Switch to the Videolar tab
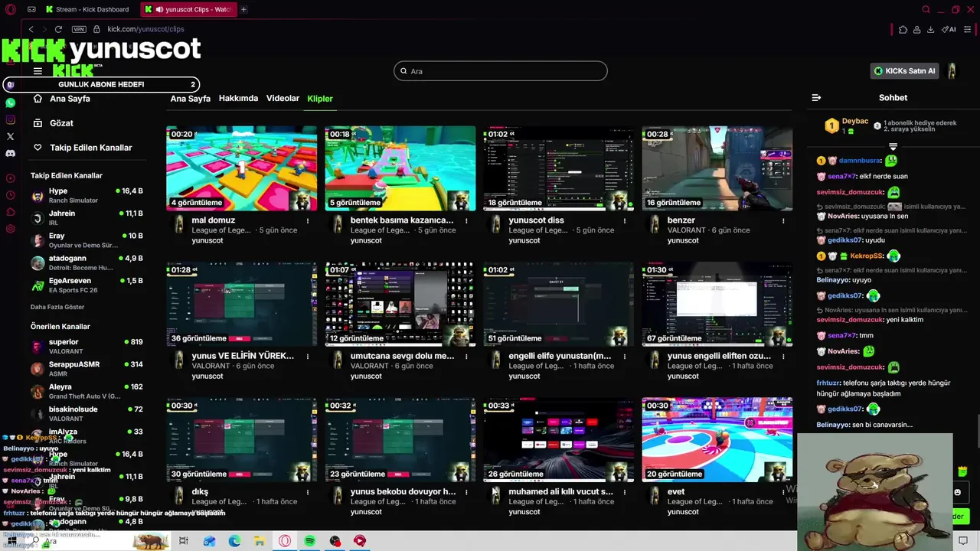The width and height of the screenshot is (980, 551). [283, 99]
